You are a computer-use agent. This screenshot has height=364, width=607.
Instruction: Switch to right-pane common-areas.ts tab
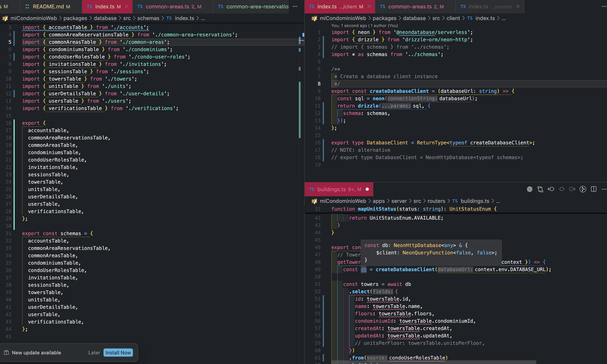pos(410,7)
